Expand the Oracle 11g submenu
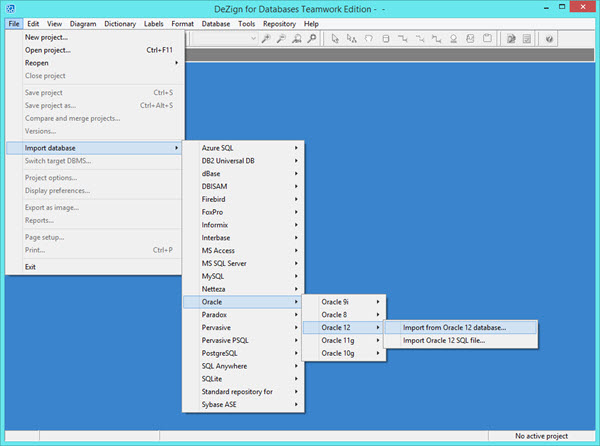This screenshot has height=446, width=600. [344, 340]
